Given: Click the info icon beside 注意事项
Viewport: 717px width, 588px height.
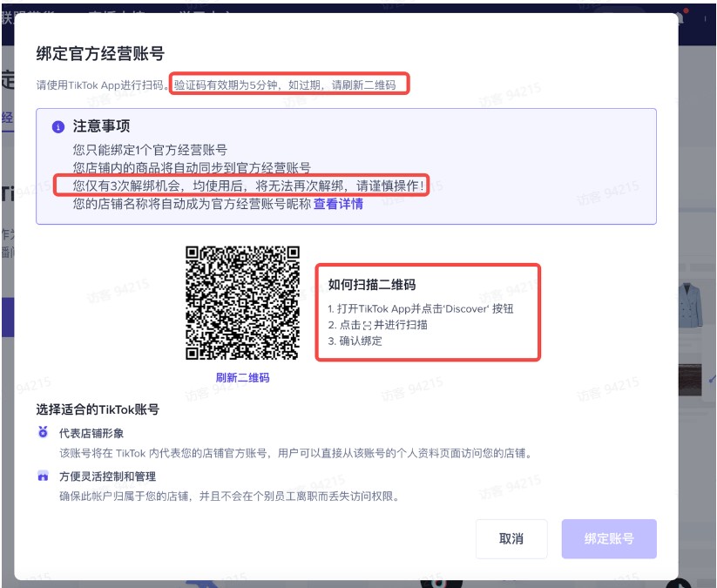Looking at the screenshot, I should (58, 127).
